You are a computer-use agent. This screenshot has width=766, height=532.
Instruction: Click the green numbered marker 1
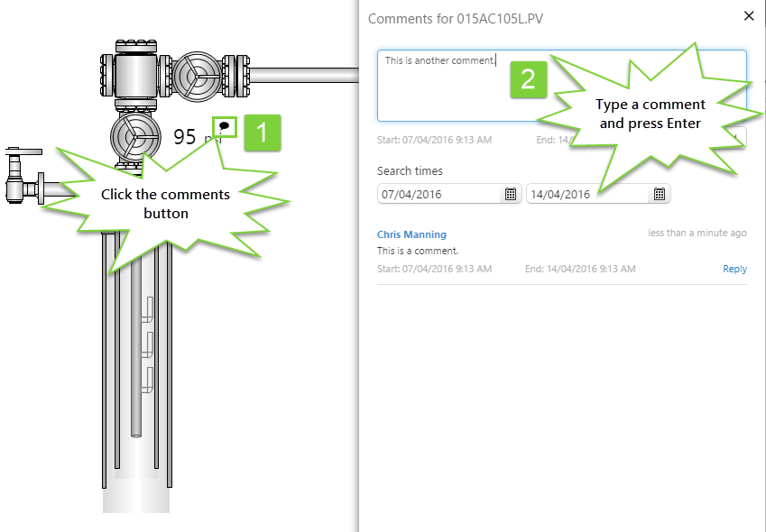click(x=262, y=133)
